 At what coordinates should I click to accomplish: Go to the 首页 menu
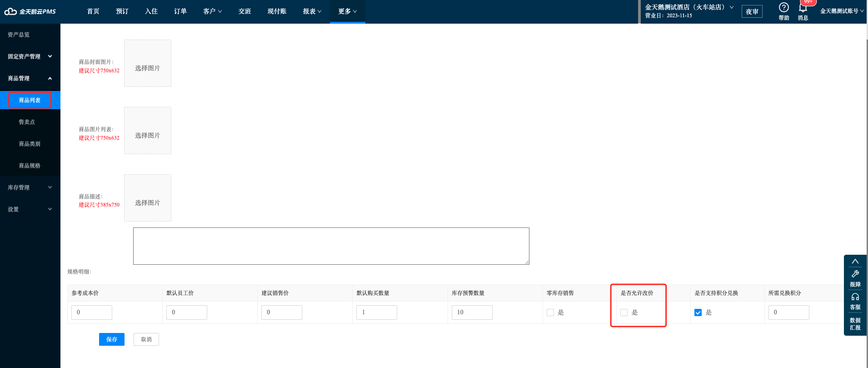point(93,11)
